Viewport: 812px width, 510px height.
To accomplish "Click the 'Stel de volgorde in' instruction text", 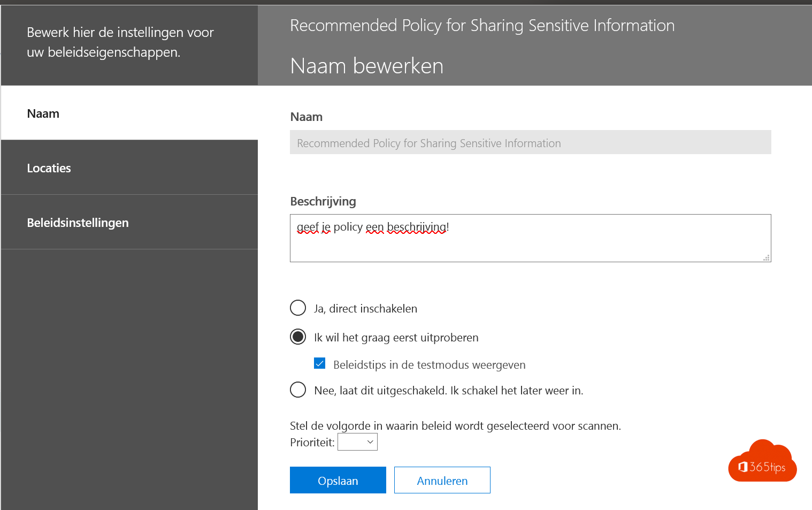I will (455, 426).
